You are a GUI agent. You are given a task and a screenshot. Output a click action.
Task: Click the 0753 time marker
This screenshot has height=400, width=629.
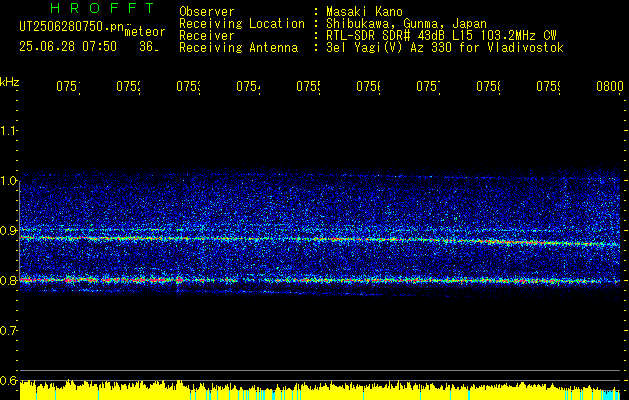click(x=189, y=87)
